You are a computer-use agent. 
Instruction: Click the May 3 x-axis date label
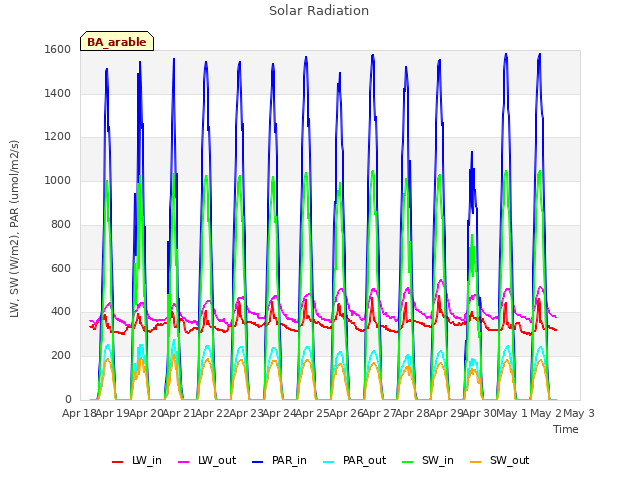[579, 413]
